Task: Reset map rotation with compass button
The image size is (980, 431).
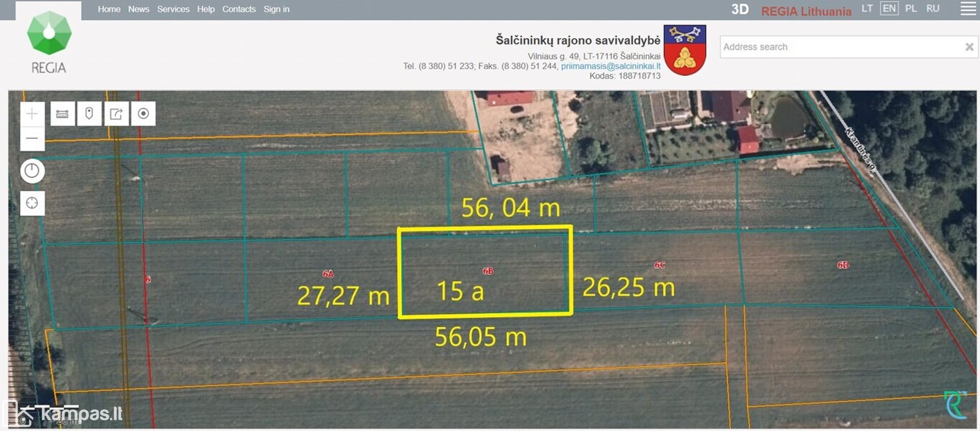Action: point(32,171)
